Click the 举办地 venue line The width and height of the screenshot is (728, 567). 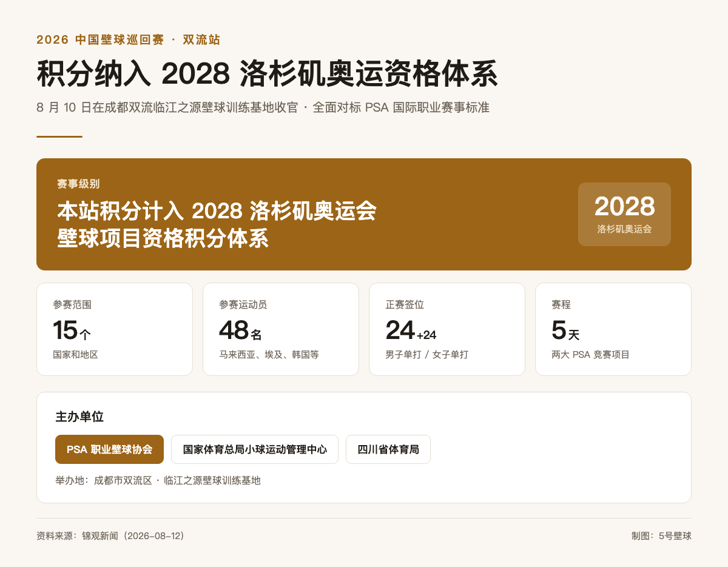pyautogui.click(x=158, y=480)
